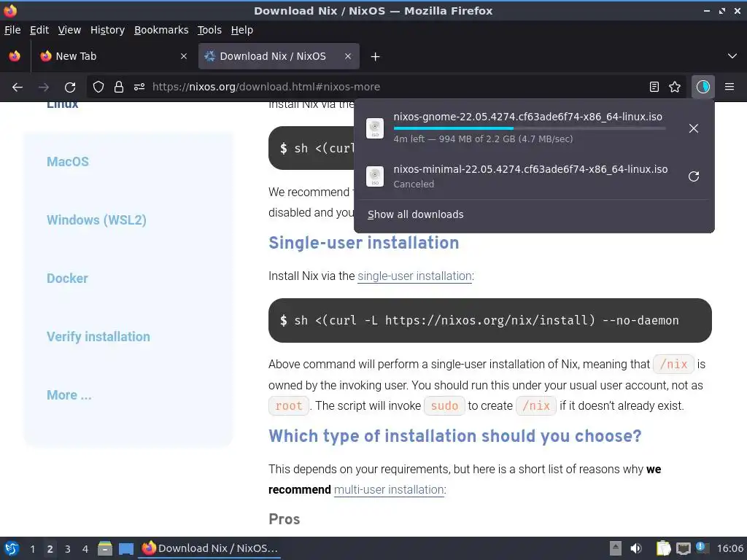The width and height of the screenshot is (747, 560).
Task: Click the Firefox taskbar window button
Action: coord(210,548)
